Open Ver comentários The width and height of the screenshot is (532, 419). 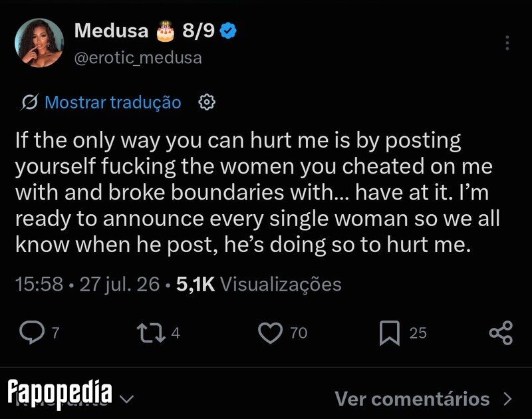click(412, 398)
